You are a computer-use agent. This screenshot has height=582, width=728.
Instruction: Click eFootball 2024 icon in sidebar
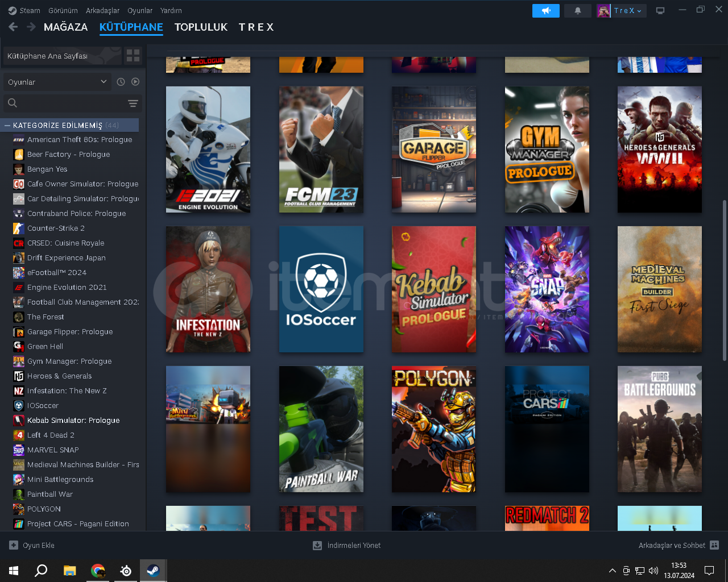19,272
